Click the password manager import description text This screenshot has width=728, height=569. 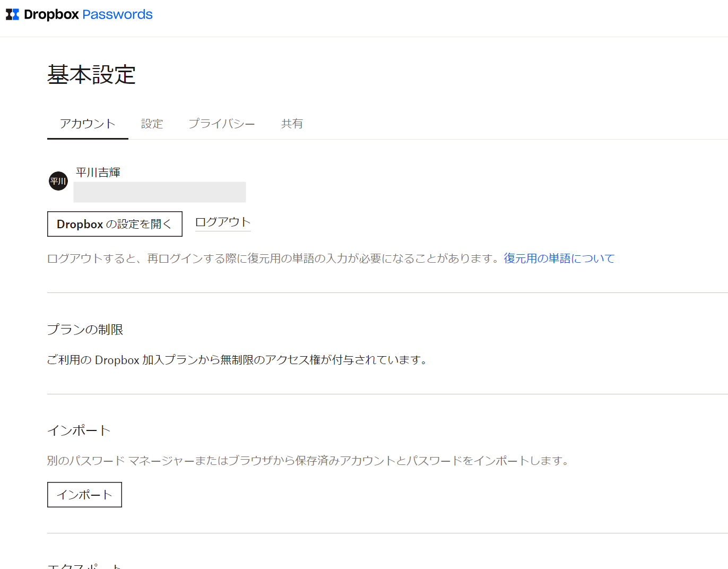click(x=308, y=461)
